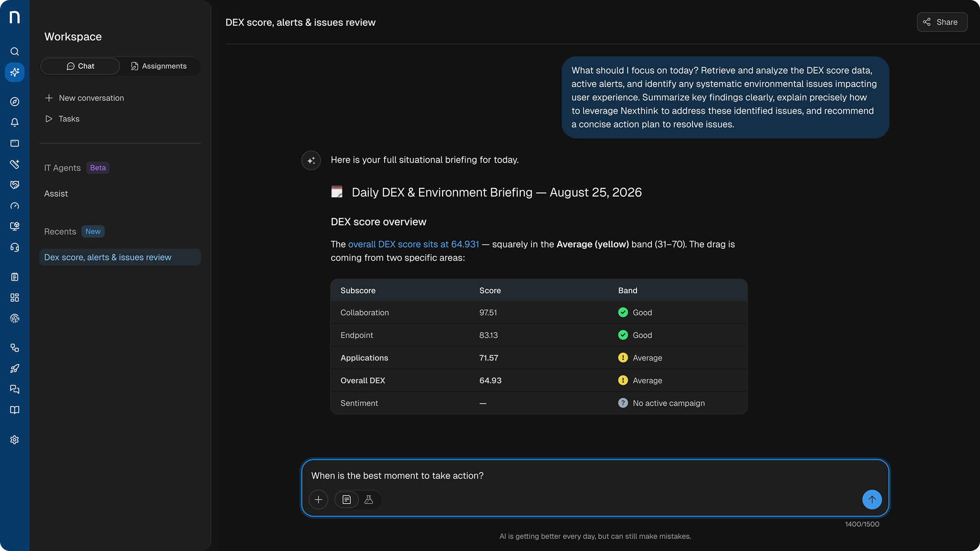Image resolution: width=980 pixels, height=551 pixels.
Task: Open the rocket icon in the sidebar
Action: pos(14,369)
